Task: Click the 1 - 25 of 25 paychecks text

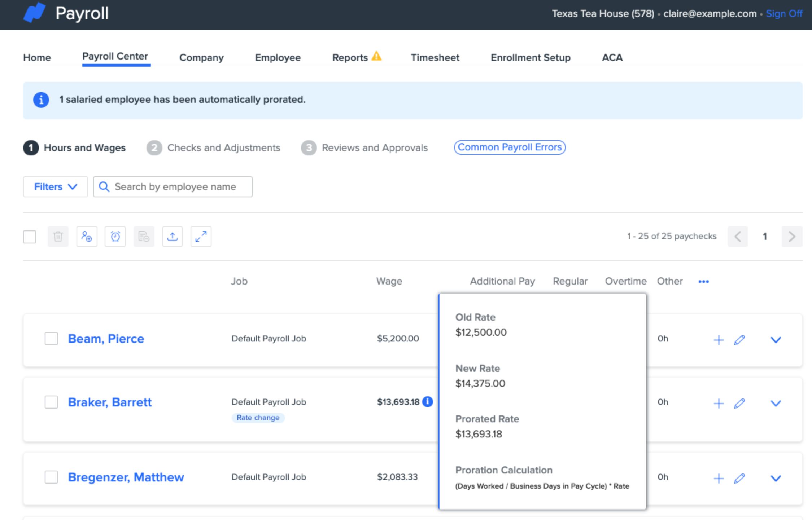Action: coord(672,236)
